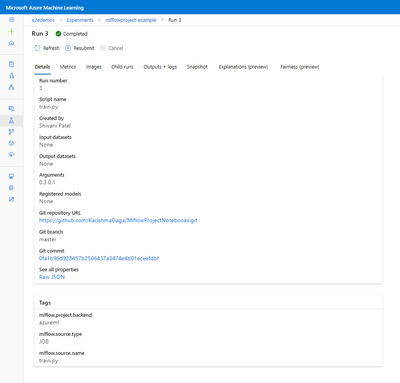The height and width of the screenshot is (383, 400).
Task: Click the 'Registered models' label
Action: click(x=60, y=194)
